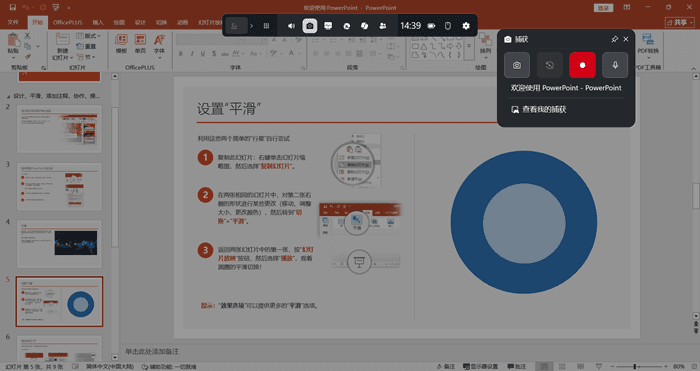Toggle the Capture widget from Game Bar
This screenshot has height=371, width=700.
[x=310, y=26]
